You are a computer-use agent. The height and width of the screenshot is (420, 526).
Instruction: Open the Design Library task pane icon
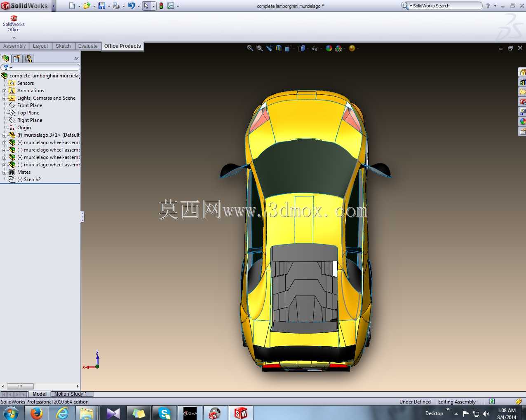(x=522, y=82)
